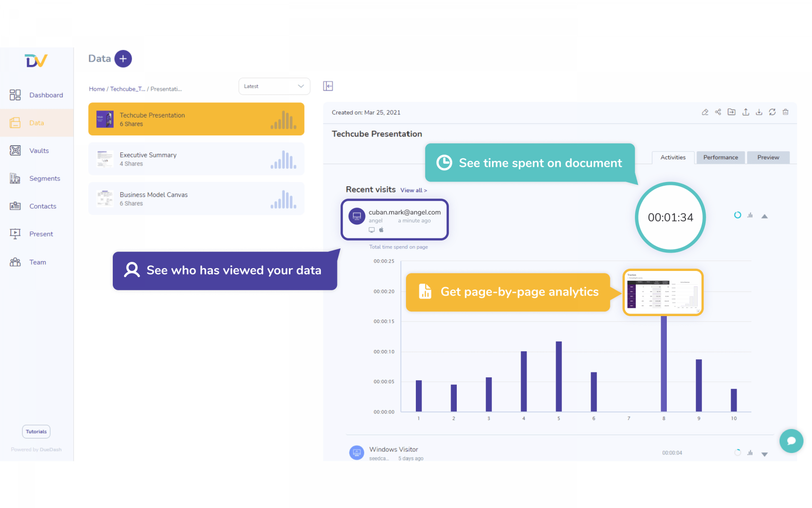Open the Dashboard sidebar section
The height and width of the screenshot is (508, 812).
[x=46, y=95]
